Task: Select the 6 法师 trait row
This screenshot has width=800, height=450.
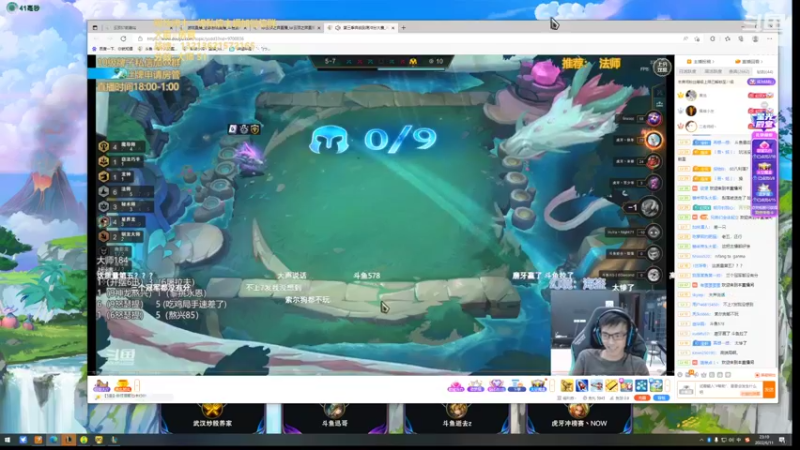Action: (x=126, y=191)
